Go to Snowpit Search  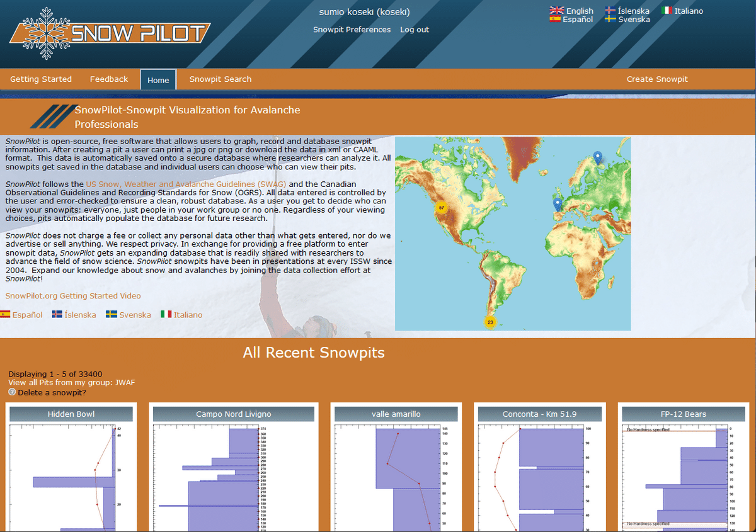220,79
